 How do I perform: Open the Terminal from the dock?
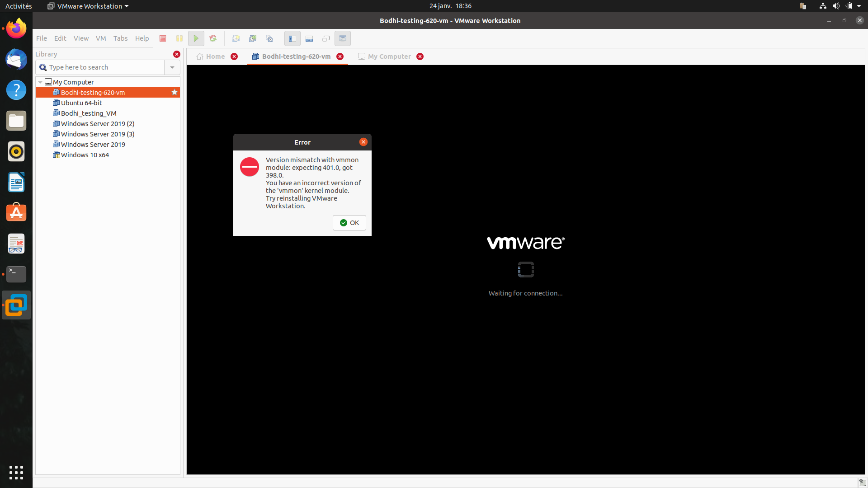point(16,274)
